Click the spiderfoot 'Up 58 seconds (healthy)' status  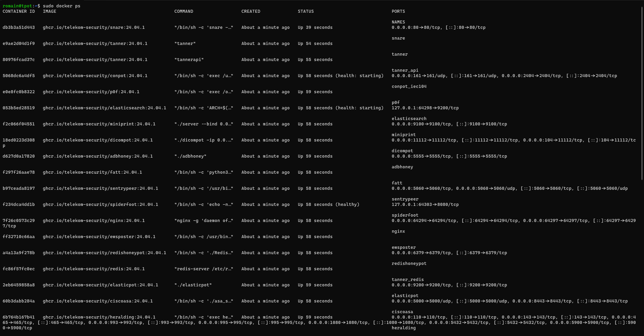328,205
